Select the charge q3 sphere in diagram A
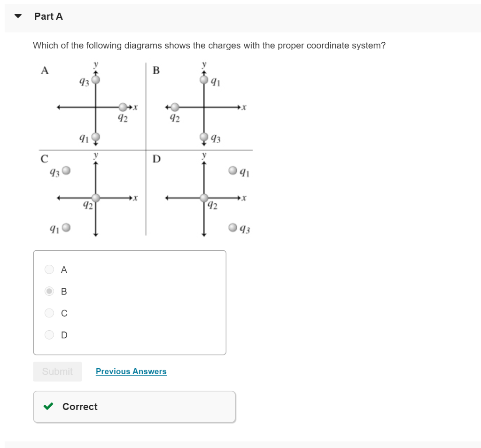The width and height of the screenshot is (481, 448). [x=95, y=80]
